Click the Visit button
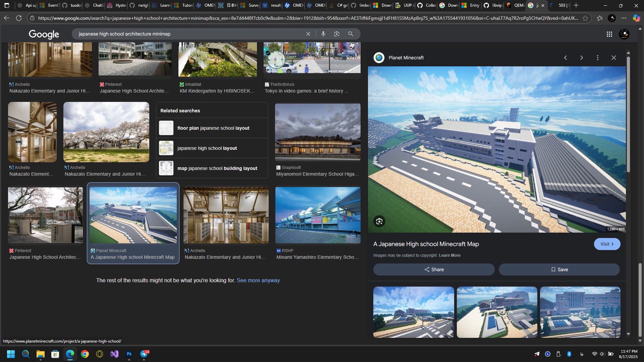The image size is (644, 362). click(x=607, y=244)
